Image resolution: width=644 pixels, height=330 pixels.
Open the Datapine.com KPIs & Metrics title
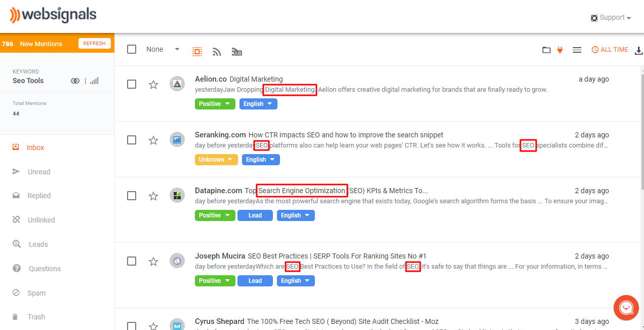[x=336, y=191]
